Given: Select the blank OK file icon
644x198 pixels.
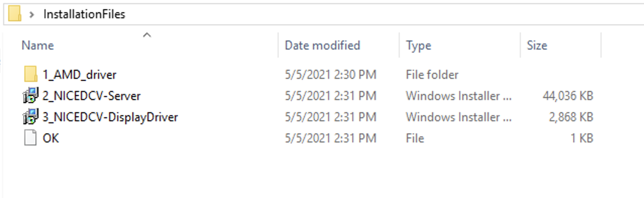Looking at the screenshot, I should [31, 138].
